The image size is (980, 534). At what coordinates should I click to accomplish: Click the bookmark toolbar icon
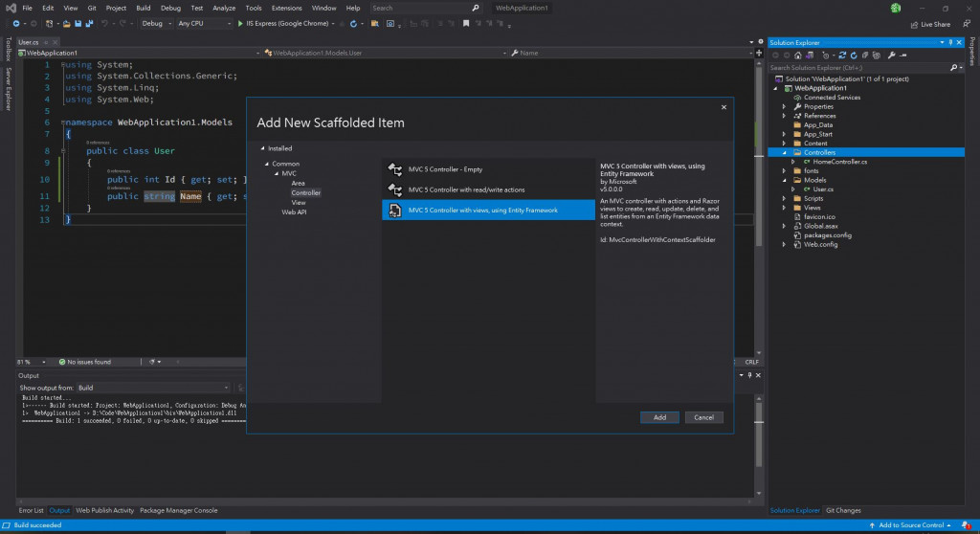point(466,24)
